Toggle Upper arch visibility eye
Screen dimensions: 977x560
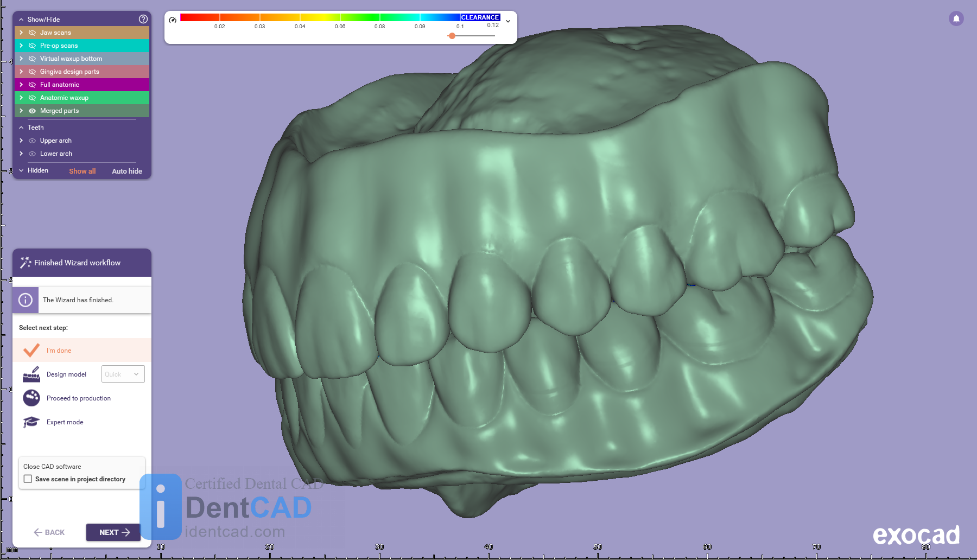(32, 141)
